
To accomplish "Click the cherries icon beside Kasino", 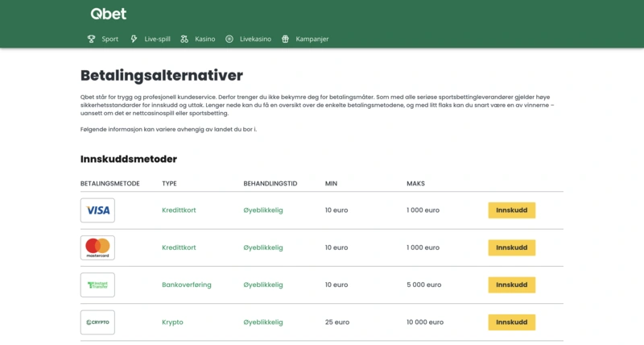I will [184, 39].
